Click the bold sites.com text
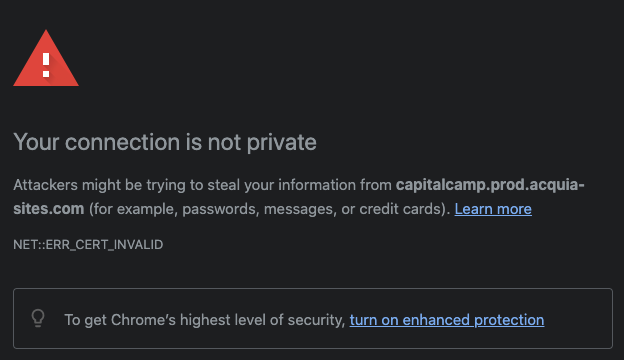 pyautogui.click(x=49, y=209)
